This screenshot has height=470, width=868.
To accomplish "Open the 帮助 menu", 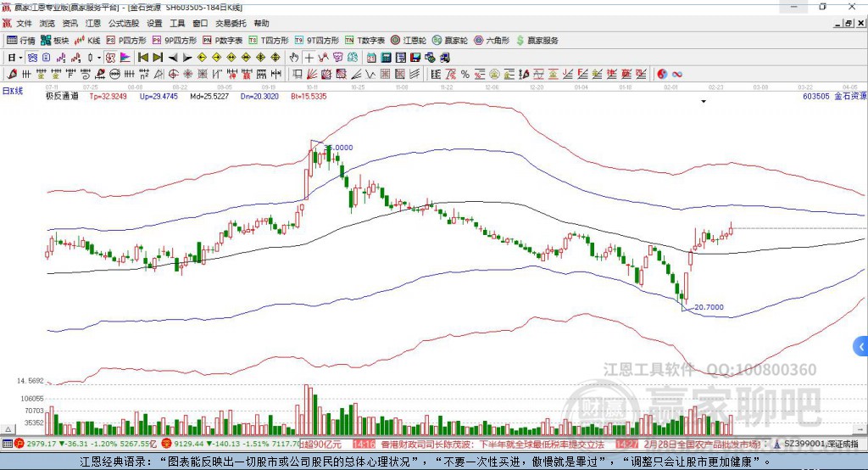I will coord(261,23).
